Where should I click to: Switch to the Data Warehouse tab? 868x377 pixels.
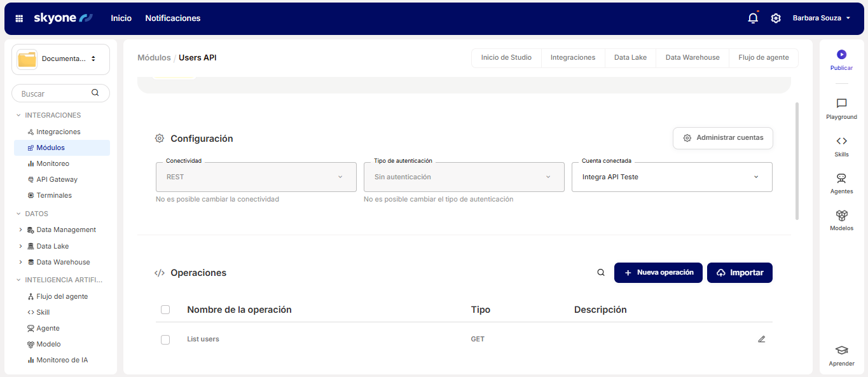692,58
